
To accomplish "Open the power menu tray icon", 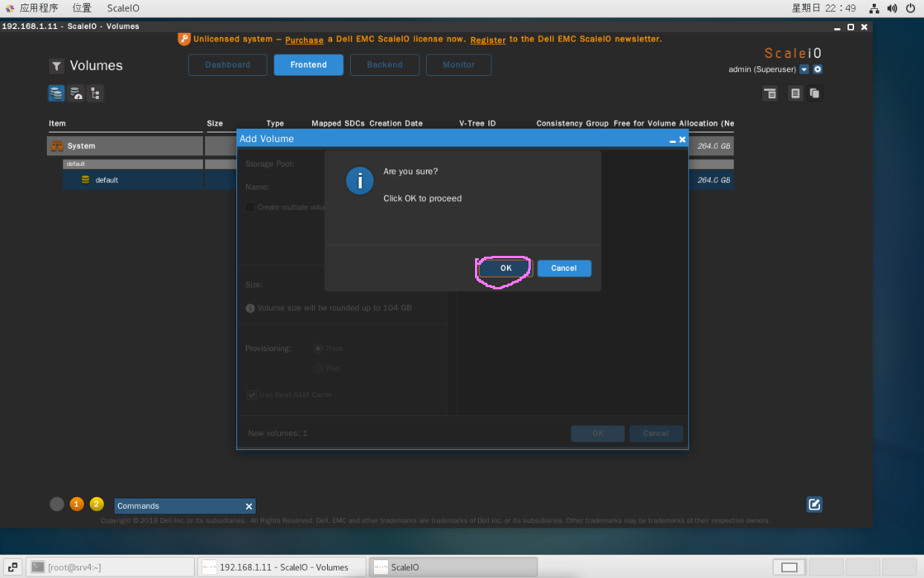I will click(909, 8).
